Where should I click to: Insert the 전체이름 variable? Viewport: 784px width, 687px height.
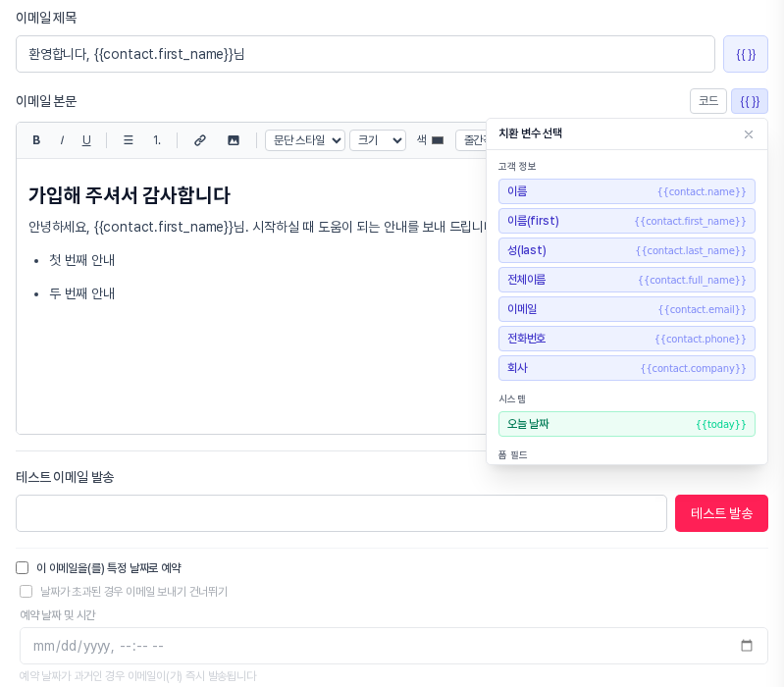pos(626,280)
